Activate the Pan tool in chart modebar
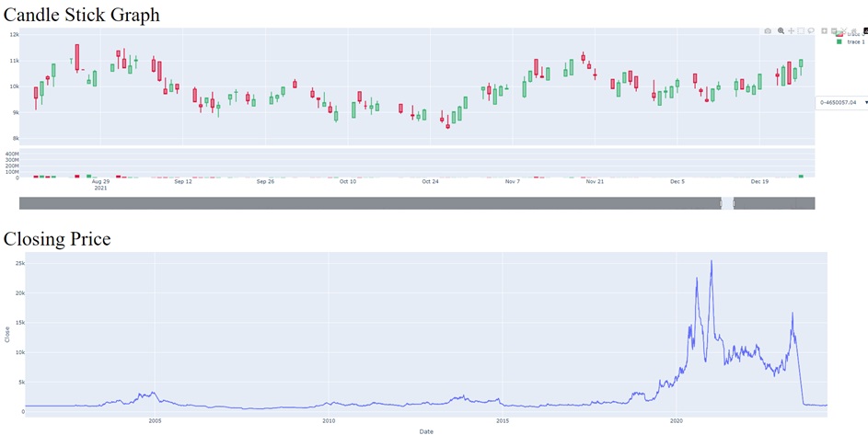 click(791, 31)
